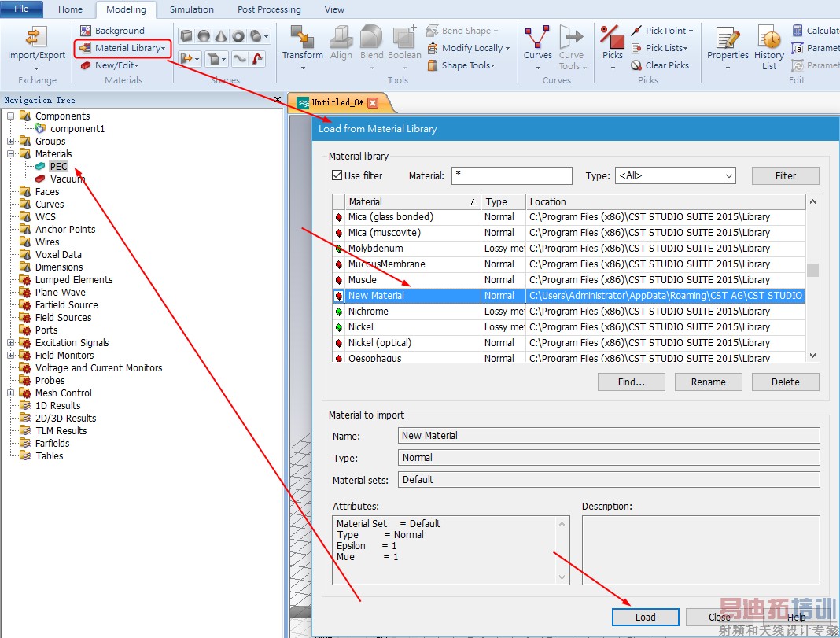The height and width of the screenshot is (638, 840).
Task: Switch to the View ribbon tab
Action: (x=334, y=9)
